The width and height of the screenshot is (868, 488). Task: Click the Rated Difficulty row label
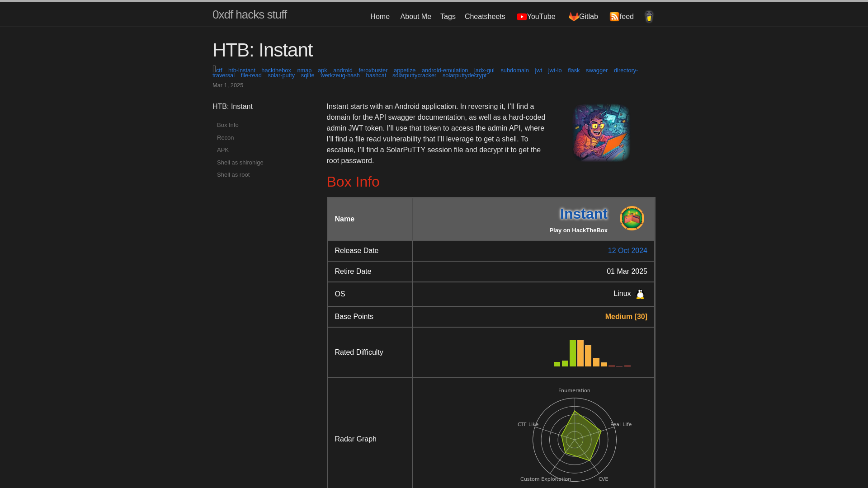[359, 352]
